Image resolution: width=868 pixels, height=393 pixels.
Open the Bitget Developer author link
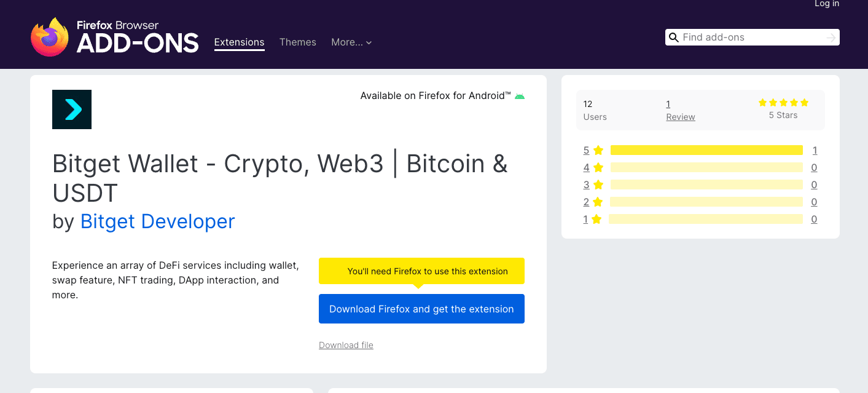[x=158, y=221]
